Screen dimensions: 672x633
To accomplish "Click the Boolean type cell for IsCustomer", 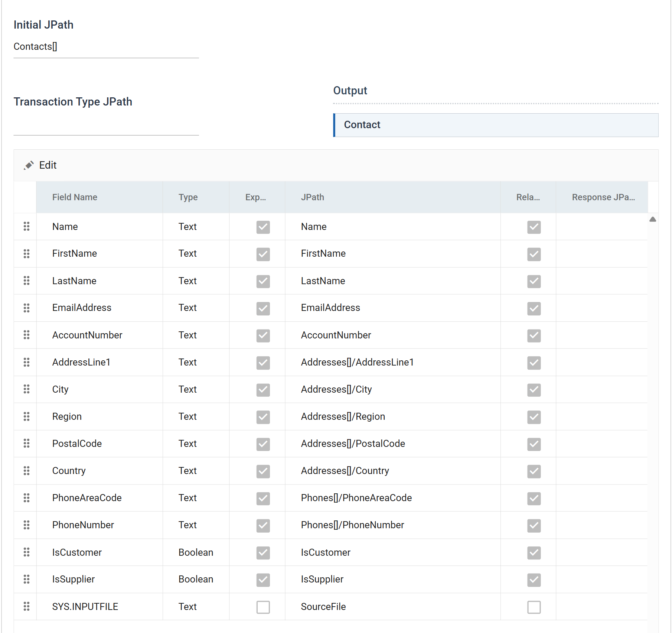I will coord(196,552).
